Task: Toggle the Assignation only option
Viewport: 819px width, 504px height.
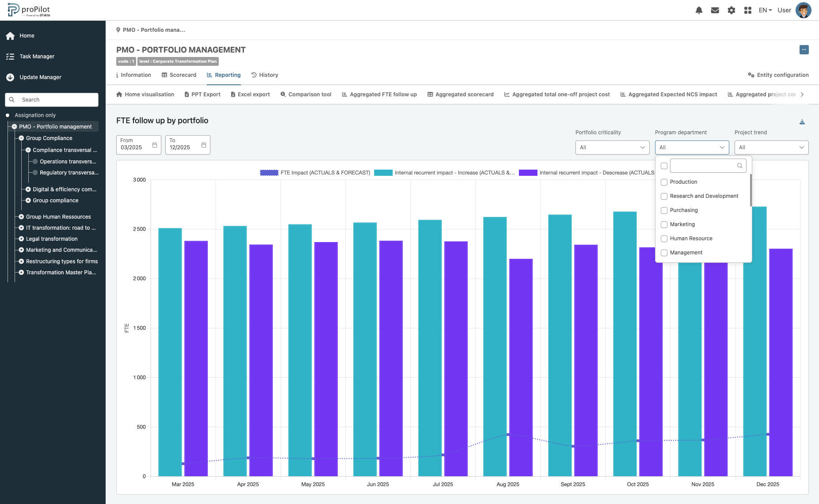Action: click(8, 115)
